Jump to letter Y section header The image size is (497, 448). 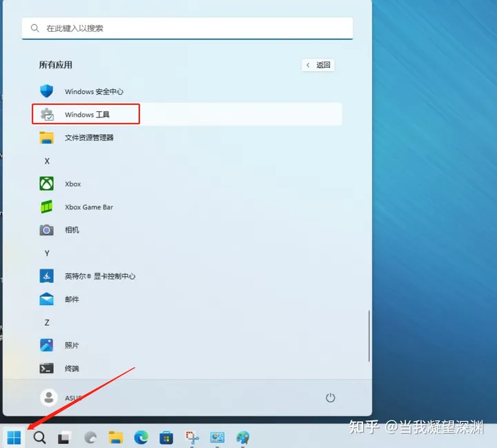point(47,253)
